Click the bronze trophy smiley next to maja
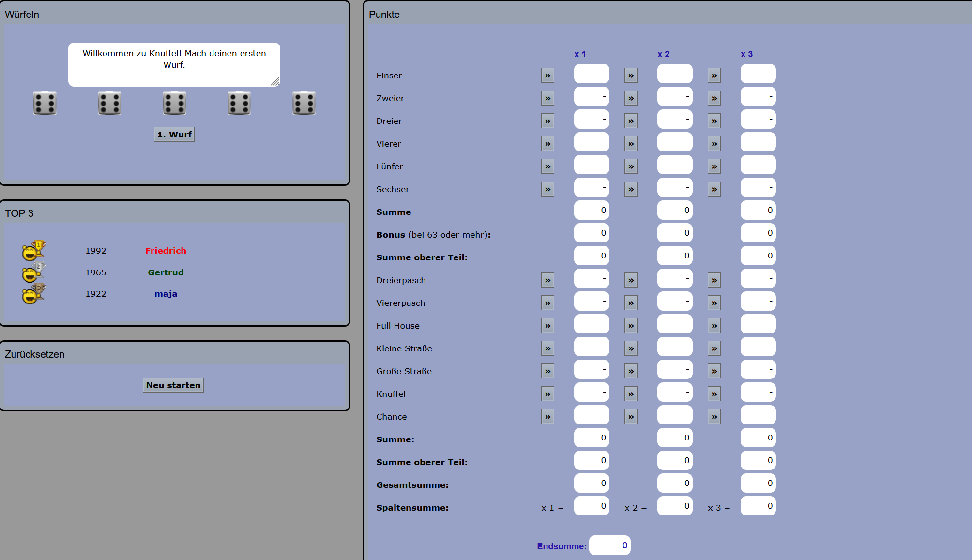Image resolution: width=972 pixels, height=560 pixels. [33, 293]
